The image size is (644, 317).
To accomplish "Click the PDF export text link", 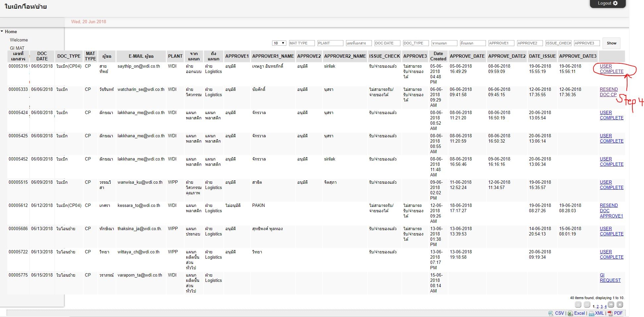I will click(618, 313).
